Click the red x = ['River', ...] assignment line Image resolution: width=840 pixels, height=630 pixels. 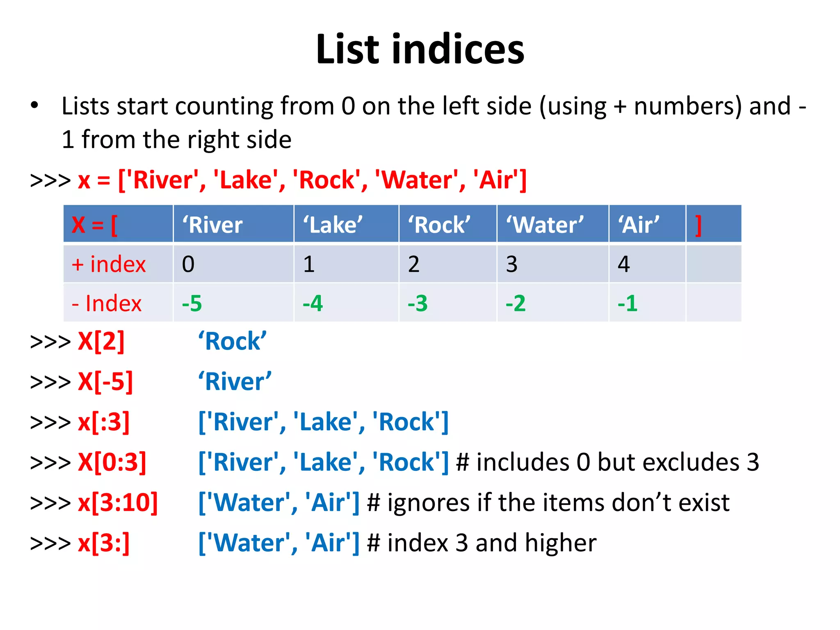[x=302, y=180]
